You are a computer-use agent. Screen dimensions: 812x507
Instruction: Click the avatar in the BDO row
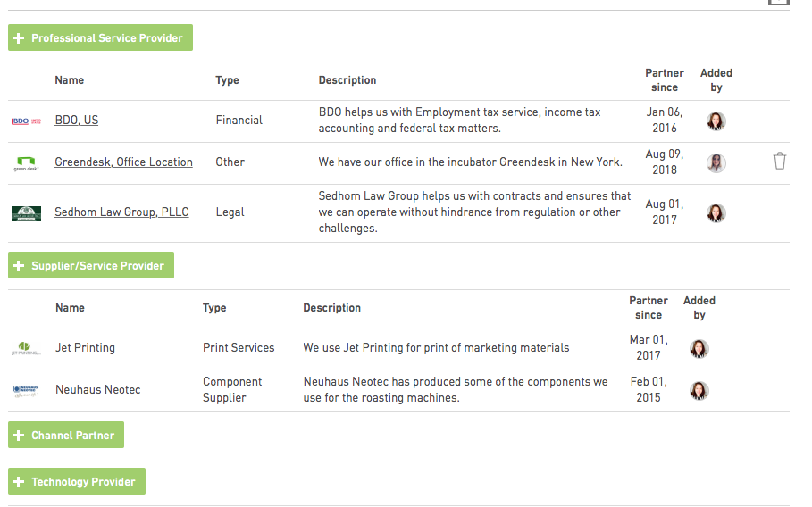click(716, 121)
